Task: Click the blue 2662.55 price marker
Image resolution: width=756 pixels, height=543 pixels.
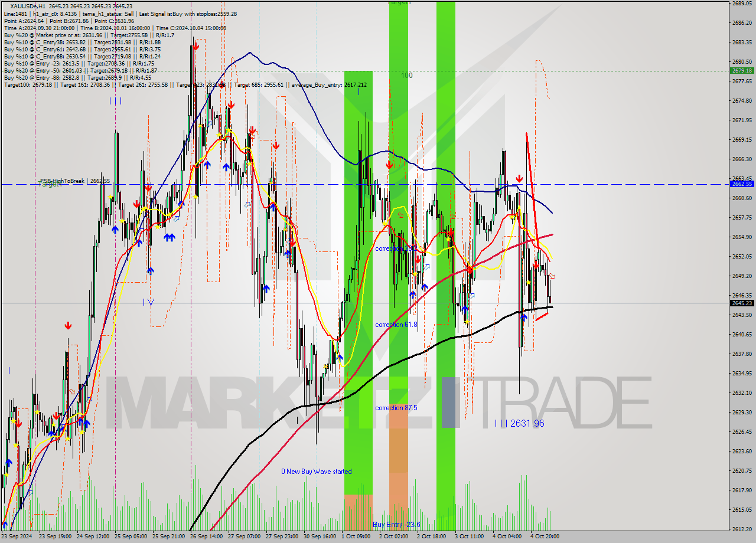Action: 742,184
